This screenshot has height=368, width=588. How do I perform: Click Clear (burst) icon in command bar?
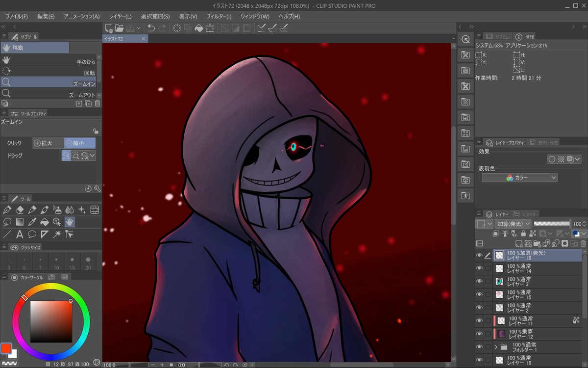click(x=177, y=28)
